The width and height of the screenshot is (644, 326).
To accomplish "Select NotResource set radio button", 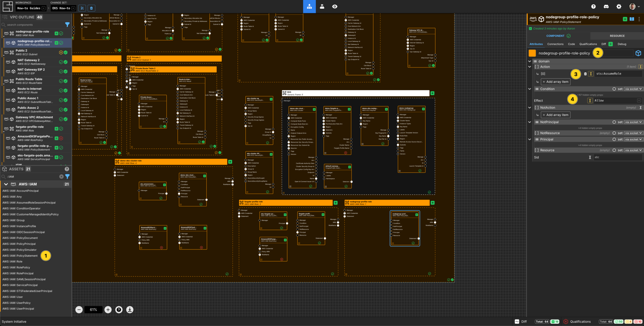I will point(614,133).
